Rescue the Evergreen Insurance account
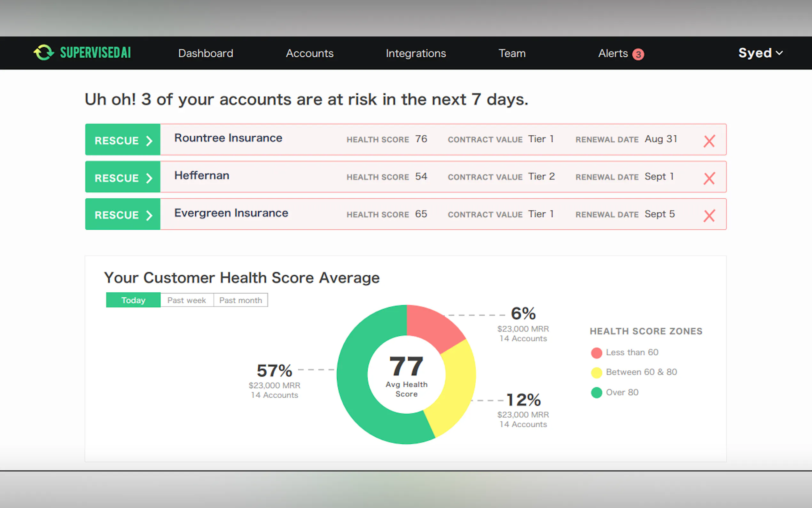 [123, 215]
